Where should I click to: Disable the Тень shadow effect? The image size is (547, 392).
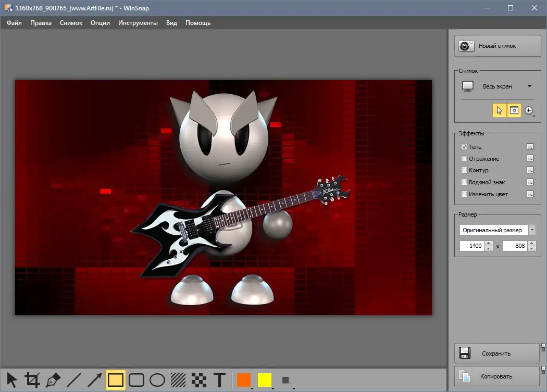(x=464, y=147)
